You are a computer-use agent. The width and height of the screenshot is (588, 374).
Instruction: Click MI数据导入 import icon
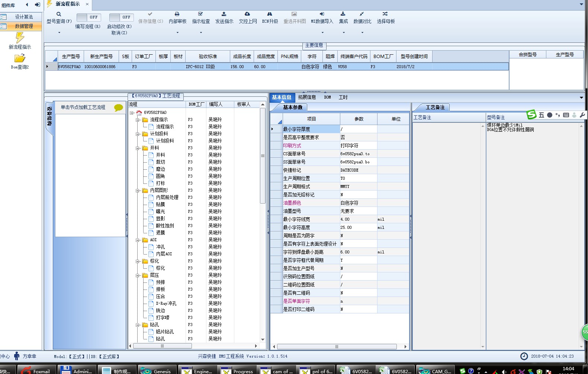tap(322, 14)
